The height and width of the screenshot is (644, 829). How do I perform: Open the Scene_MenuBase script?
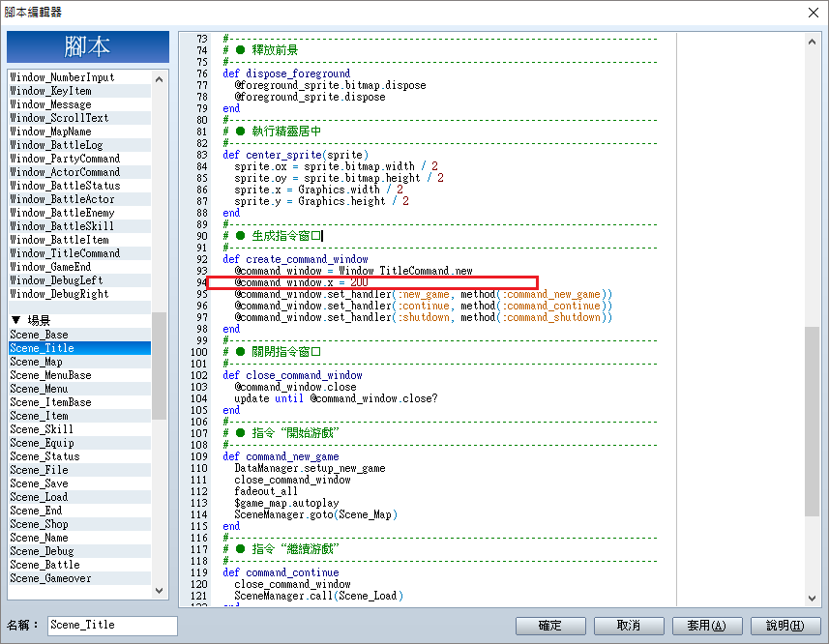pos(80,375)
